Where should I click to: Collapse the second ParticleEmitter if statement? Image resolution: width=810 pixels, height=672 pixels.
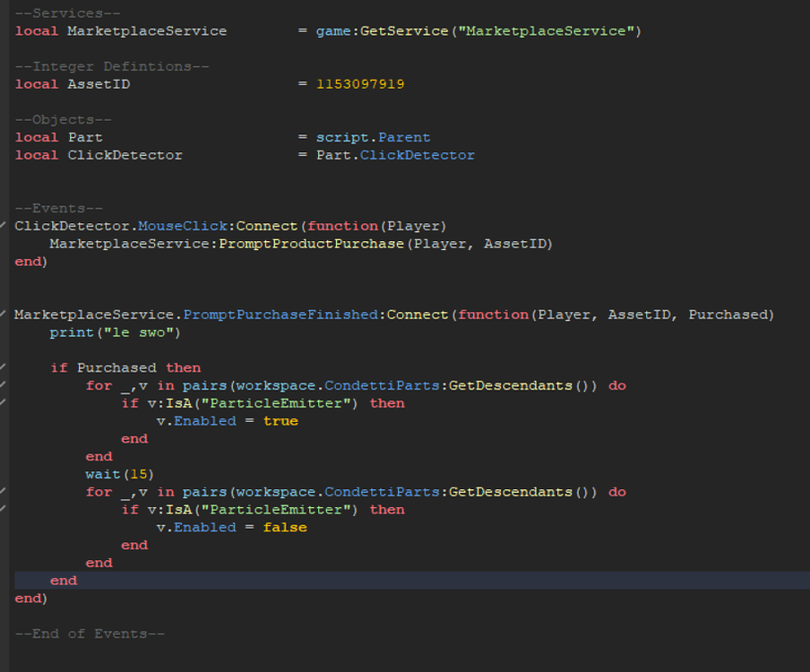click(x=4, y=509)
